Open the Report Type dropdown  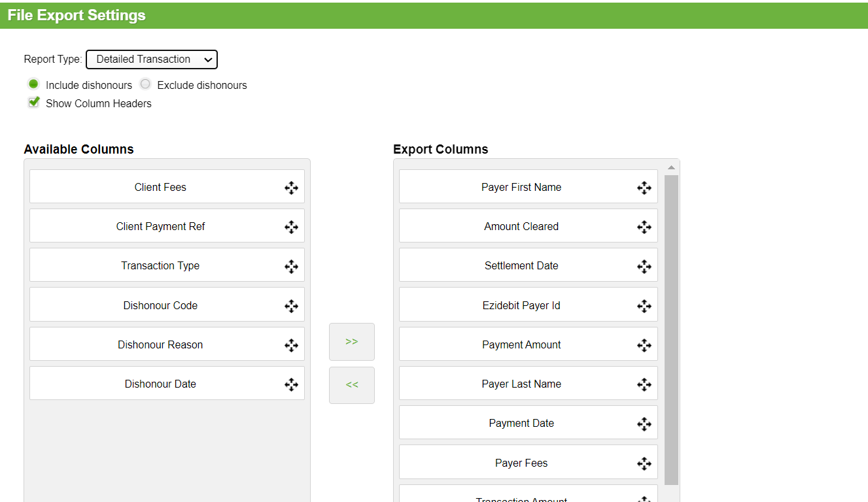pos(152,59)
